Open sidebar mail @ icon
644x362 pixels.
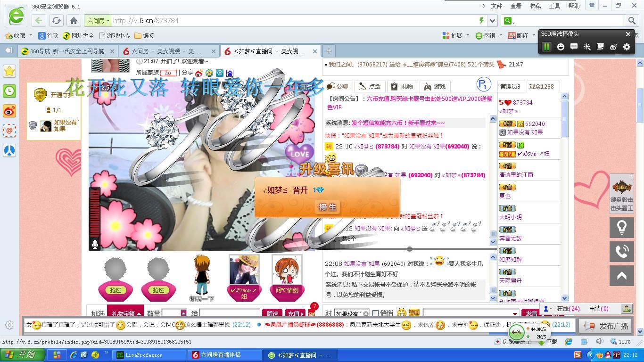pos(9,131)
